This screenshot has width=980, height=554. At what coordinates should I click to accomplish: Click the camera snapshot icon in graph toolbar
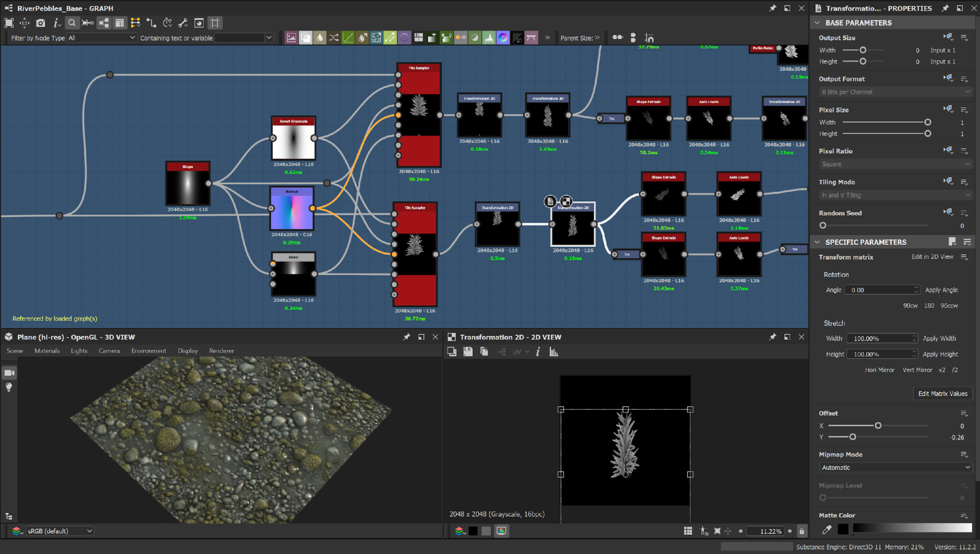pos(41,23)
